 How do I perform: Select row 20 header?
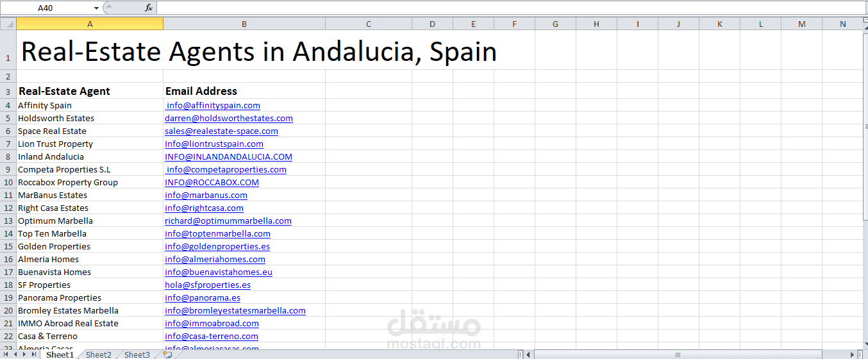(8, 310)
